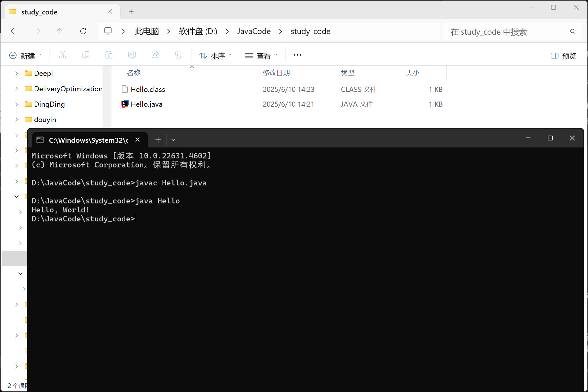Click the 2025/6/10 14:23 date cell
Viewport: 588px width, 392px height.
point(289,89)
